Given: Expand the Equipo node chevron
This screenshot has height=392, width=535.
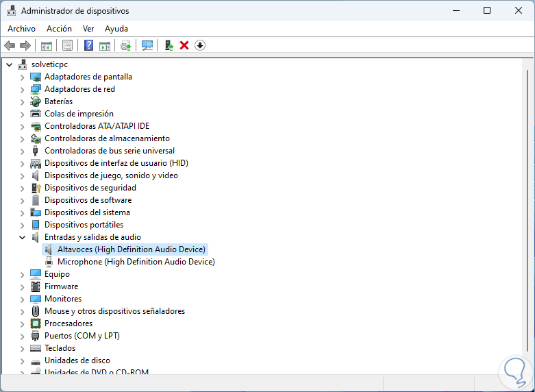Looking at the screenshot, I should pyautogui.click(x=22, y=275).
